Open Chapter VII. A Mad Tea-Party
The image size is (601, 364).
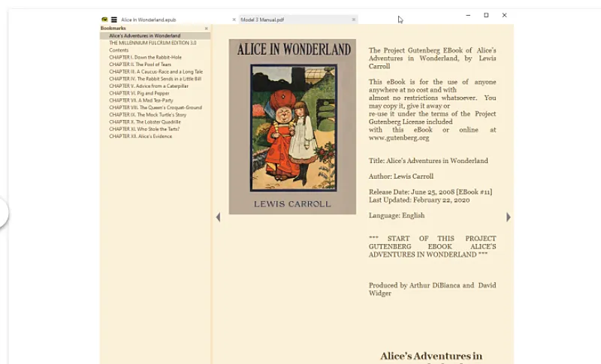coord(141,101)
